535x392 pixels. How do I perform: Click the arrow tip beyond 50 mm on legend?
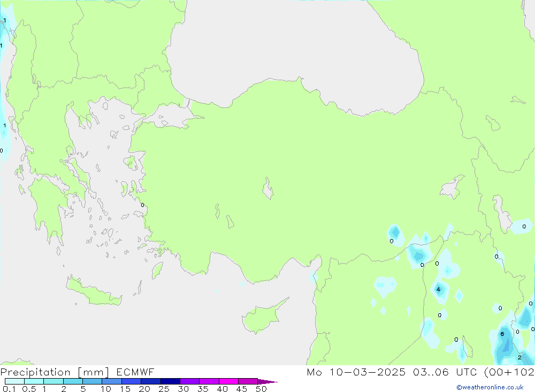pos(267,381)
